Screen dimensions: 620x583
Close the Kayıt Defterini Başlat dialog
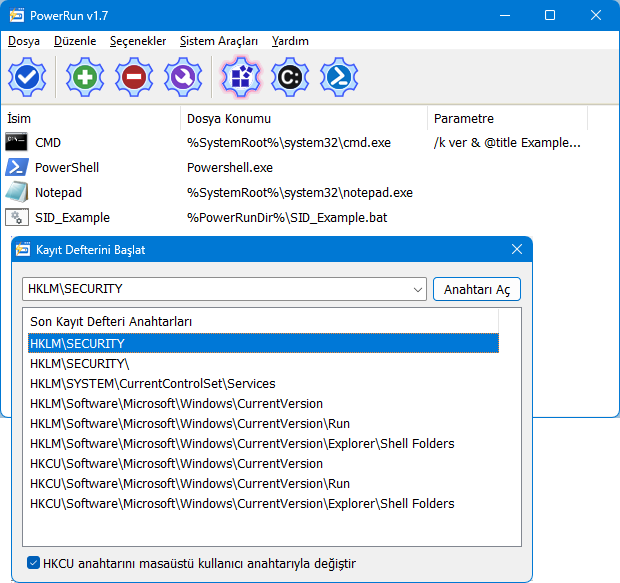tap(517, 249)
